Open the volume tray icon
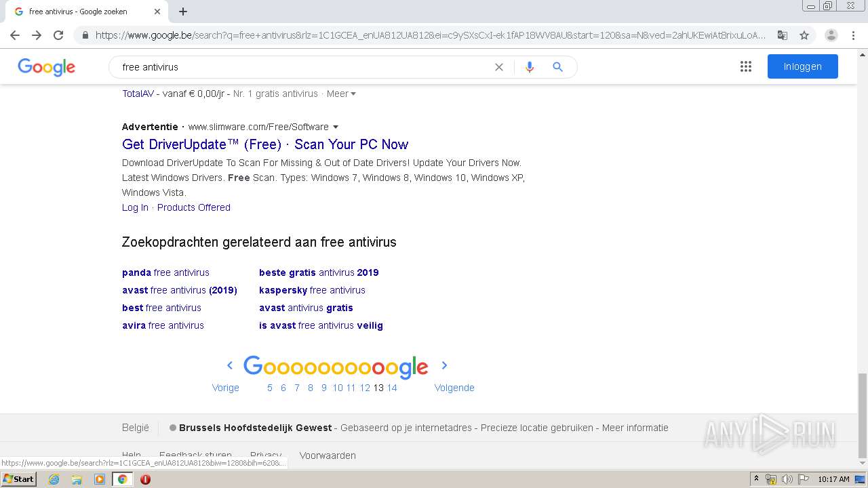Image resolution: width=868 pixels, height=488 pixels. pos(787,479)
